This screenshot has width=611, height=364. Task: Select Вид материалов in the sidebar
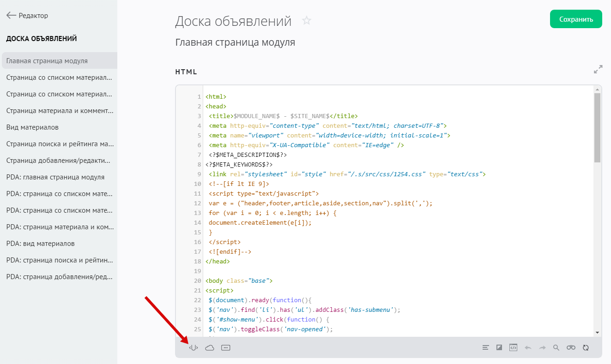[x=32, y=127]
